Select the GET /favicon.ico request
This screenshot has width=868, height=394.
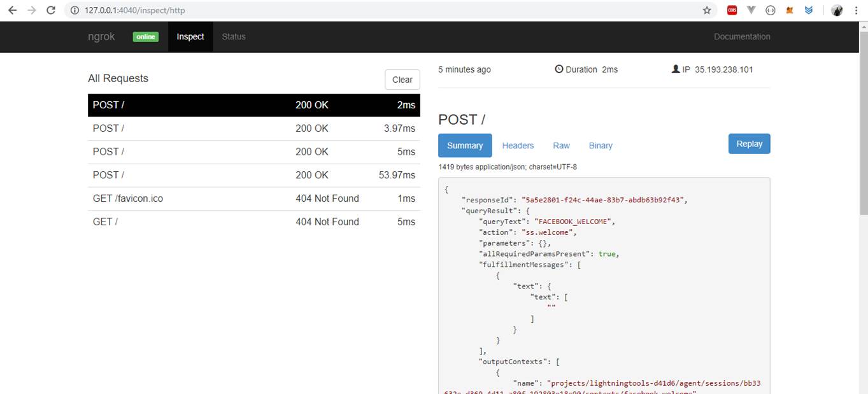[x=253, y=199]
